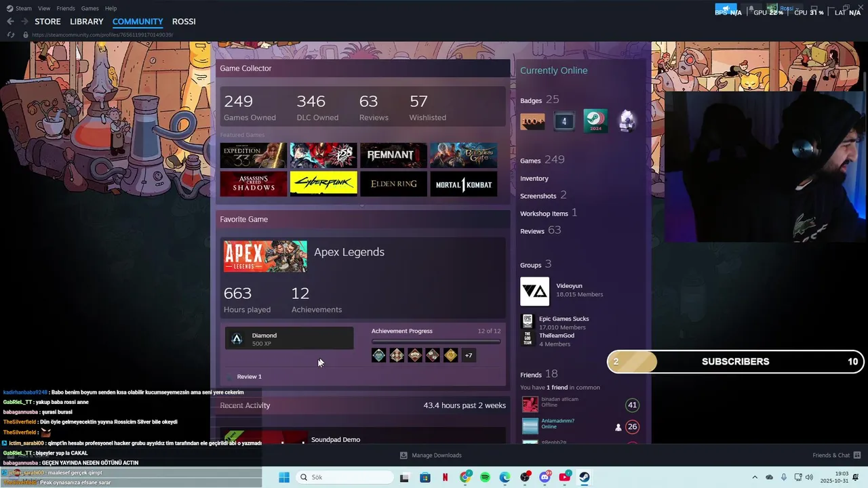Open Spotify from the taskbar
The image size is (868, 488).
(485, 477)
